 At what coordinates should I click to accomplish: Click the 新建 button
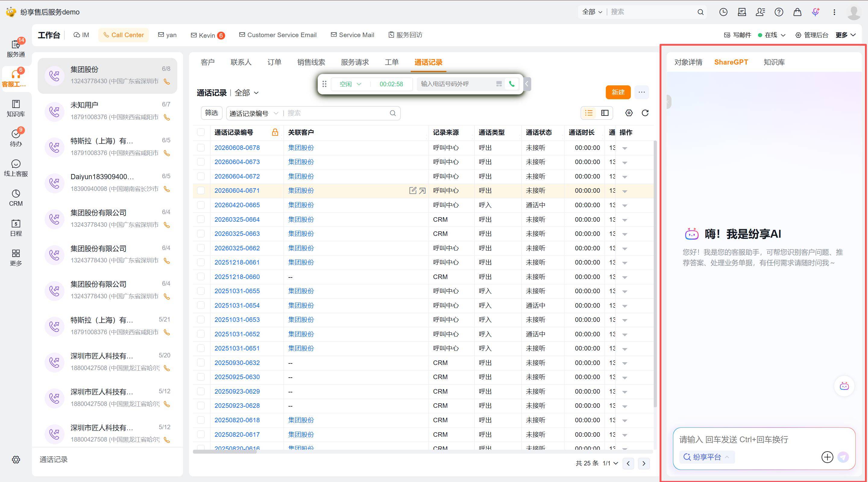(618, 92)
